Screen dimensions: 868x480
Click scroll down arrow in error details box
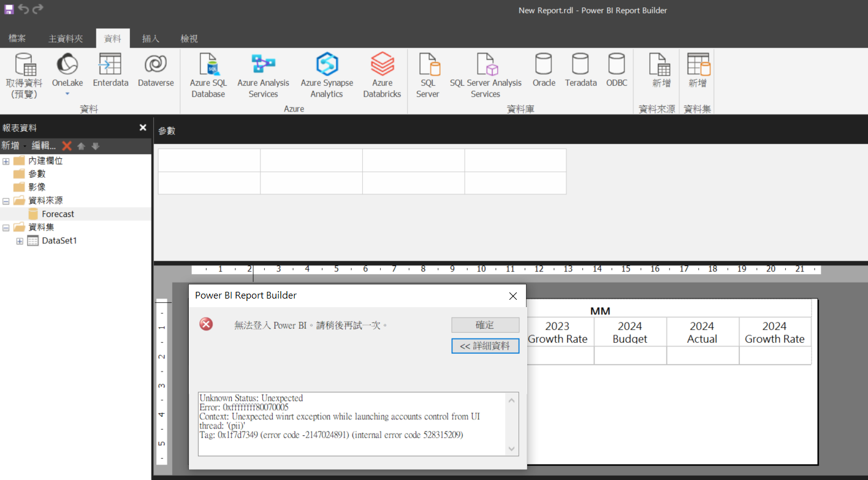point(512,449)
